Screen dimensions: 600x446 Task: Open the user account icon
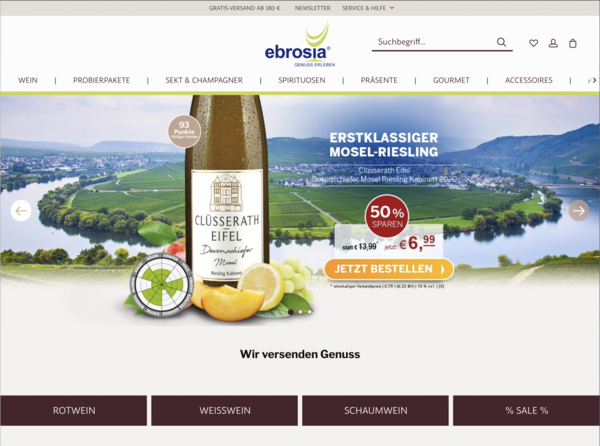(x=553, y=43)
